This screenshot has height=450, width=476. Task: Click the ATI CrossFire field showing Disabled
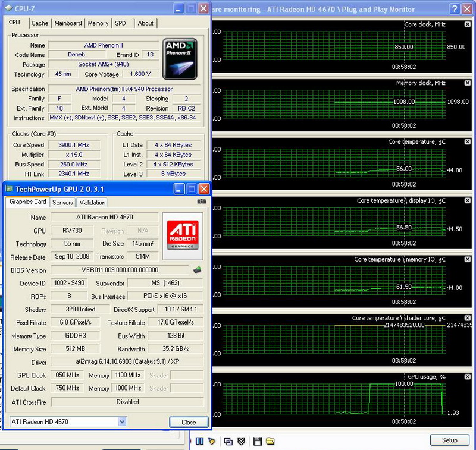(127, 402)
